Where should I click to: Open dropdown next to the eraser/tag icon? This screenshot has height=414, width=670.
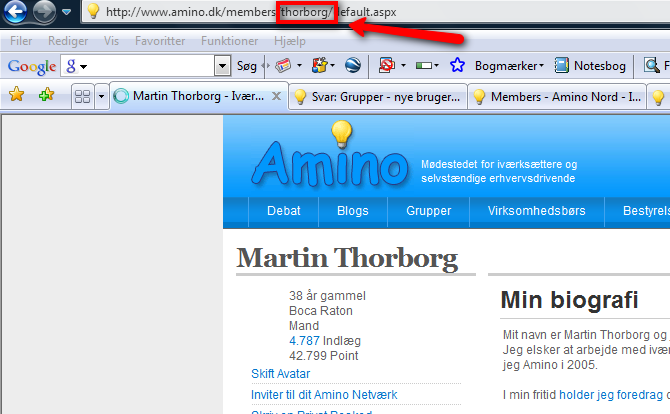[x=299, y=65]
